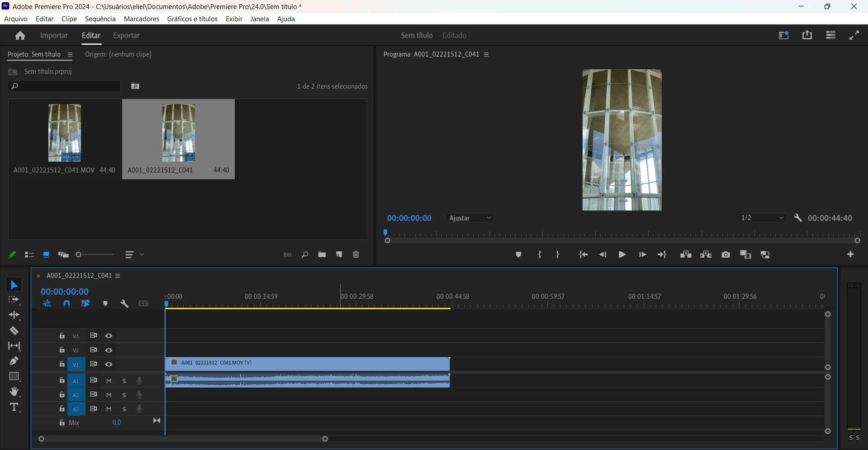
Task: Step forward one frame
Action: point(642,255)
